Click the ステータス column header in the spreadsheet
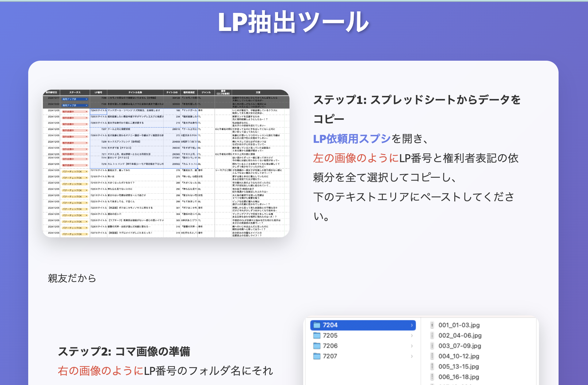This screenshot has height=385, width=588. tap(75, 92)
